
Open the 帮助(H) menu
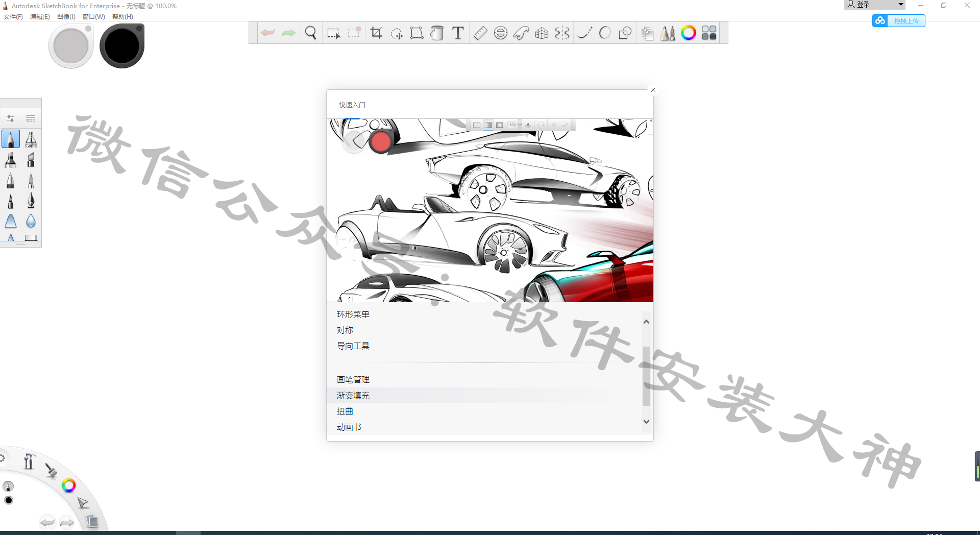122,16
